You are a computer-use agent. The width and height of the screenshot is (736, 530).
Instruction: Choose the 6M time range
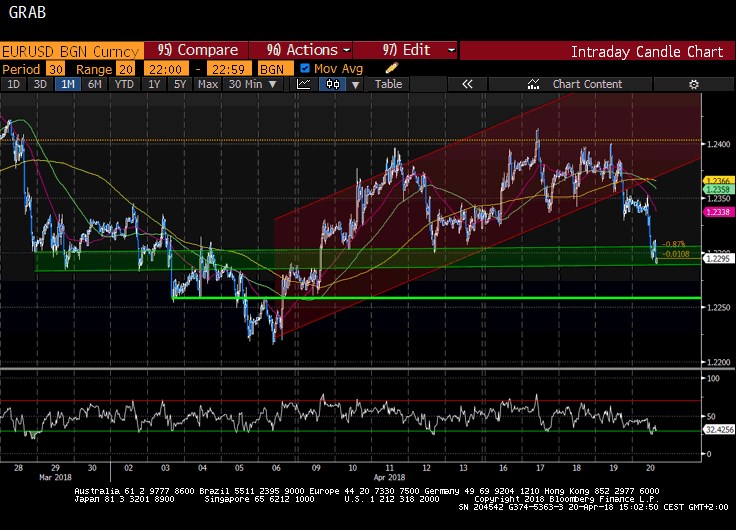coord(95,85)
